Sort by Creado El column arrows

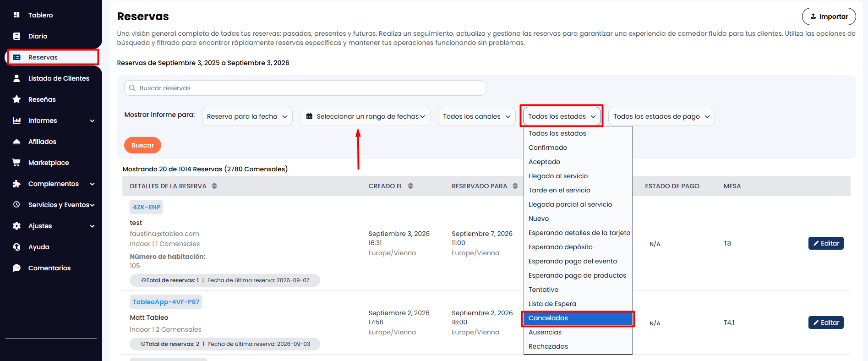pyautogui.click(x=410, y=186)
